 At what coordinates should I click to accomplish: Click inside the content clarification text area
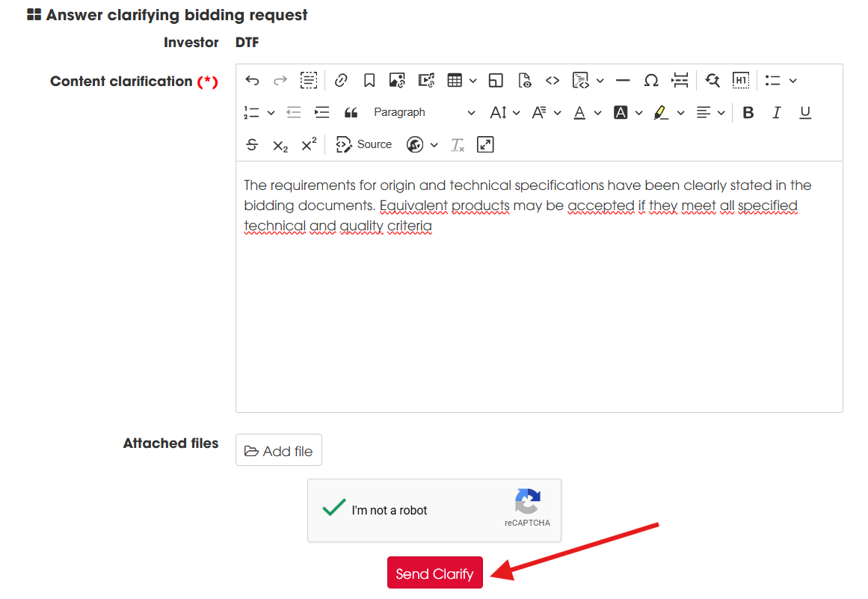point(538,314)
